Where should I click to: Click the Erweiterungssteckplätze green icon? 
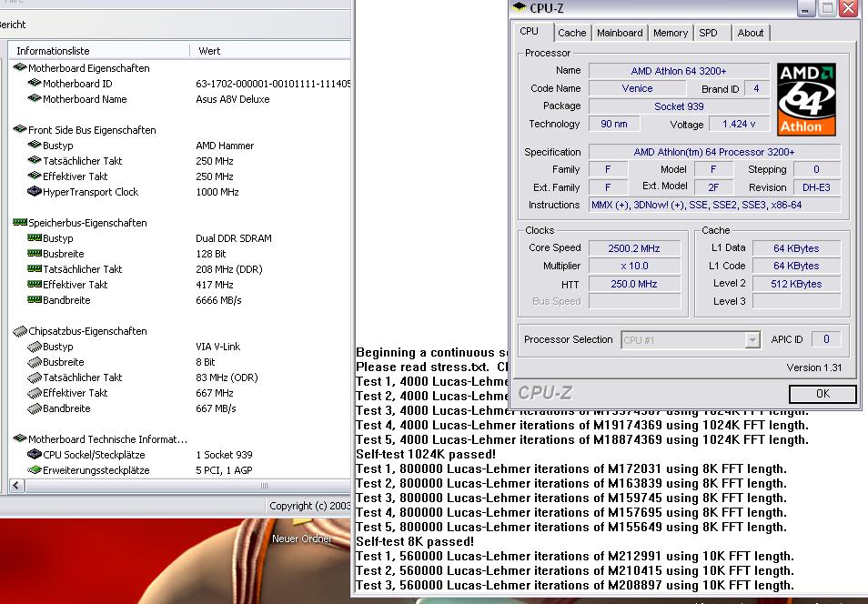[x=35, y=470]
